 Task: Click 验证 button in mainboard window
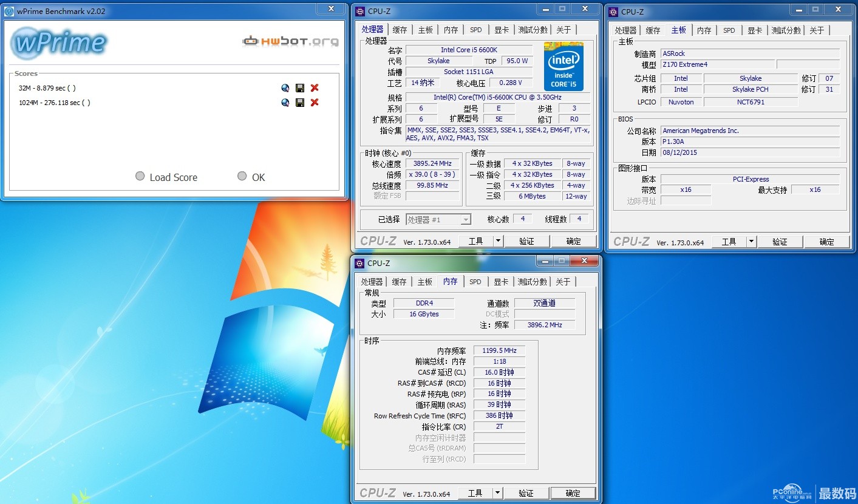click(x=780, y=242)
